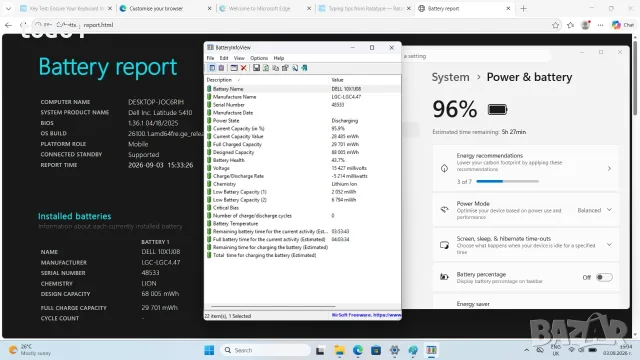Sort by Value column header
640x360 pixels.
[x=365, y=80]
